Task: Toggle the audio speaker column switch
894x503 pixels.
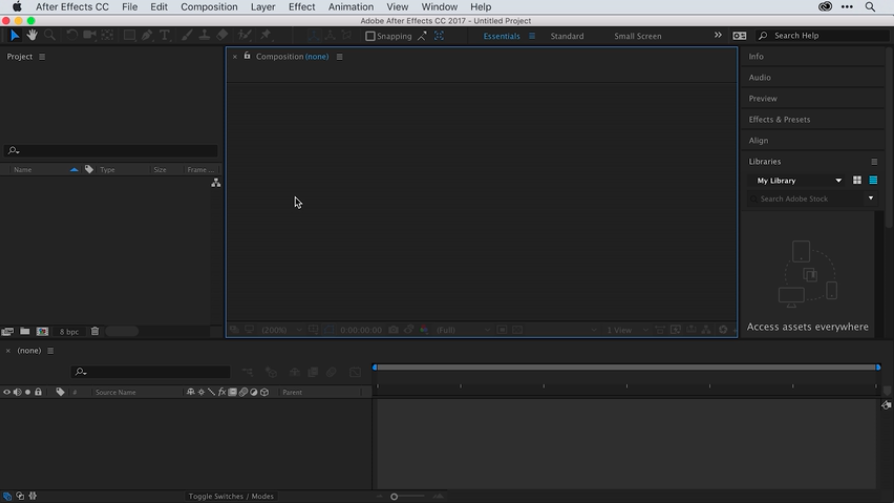Action: tap(17, 392)
